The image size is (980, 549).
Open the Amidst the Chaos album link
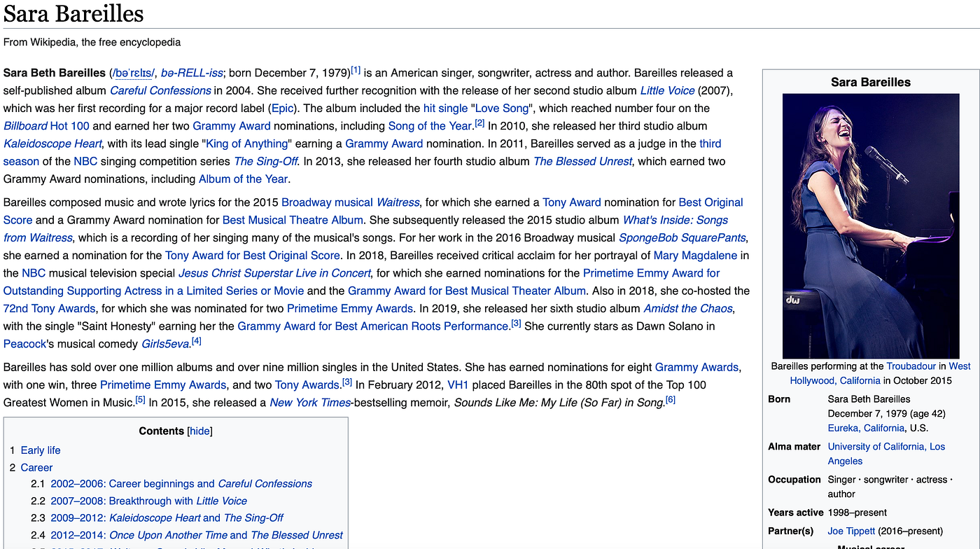(688, 308)
